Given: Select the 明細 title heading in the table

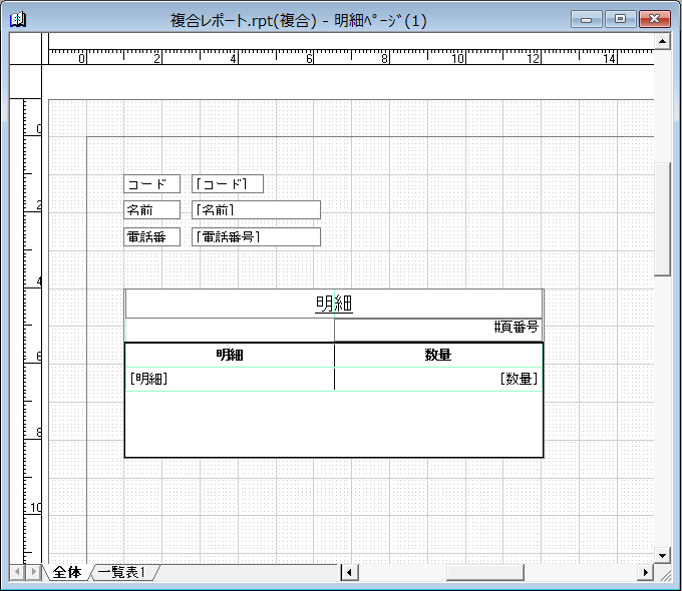Looking at the screenshot, I should (334, 303).
